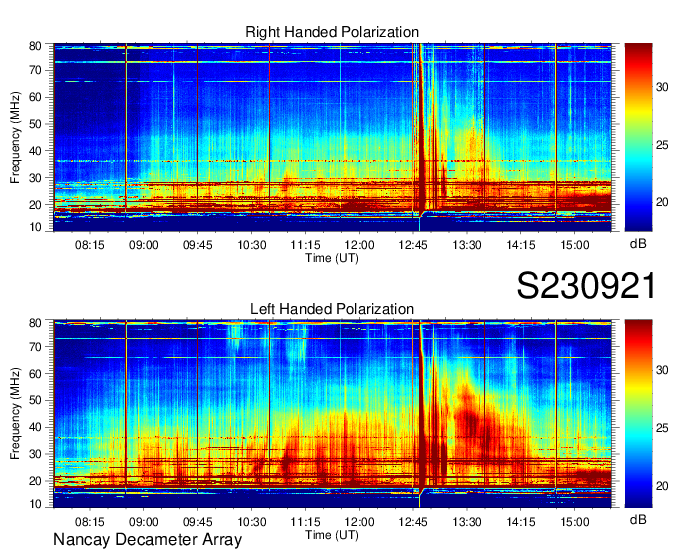Click the Left Handed plot's color bar
Image resolution: width=680 pixels, height=552 pixels.
[x=638, y=414]
